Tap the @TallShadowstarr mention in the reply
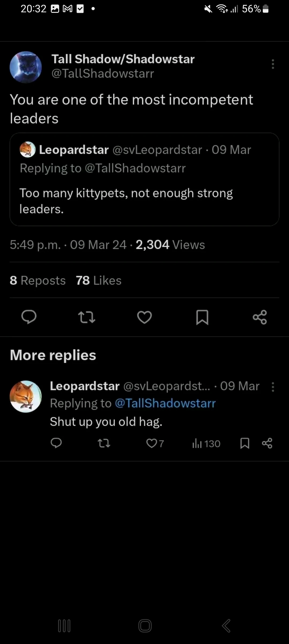 tap(165, 403)
